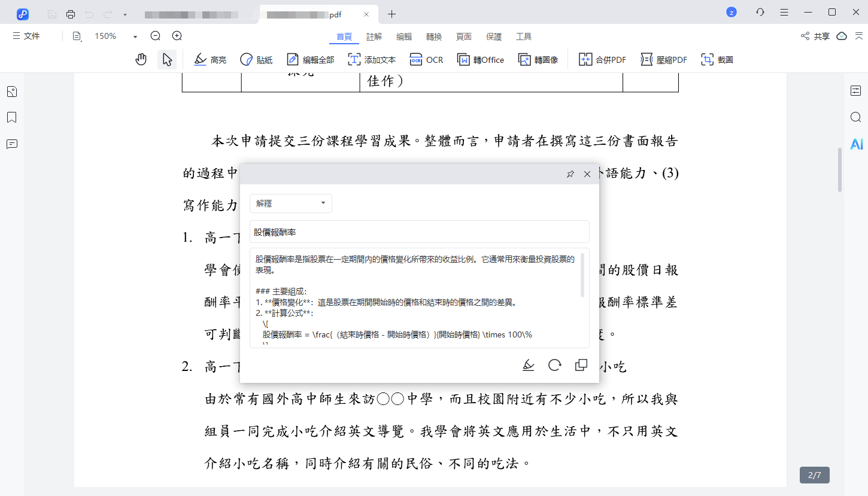Pin the AI explanation popup

(570, 174)
